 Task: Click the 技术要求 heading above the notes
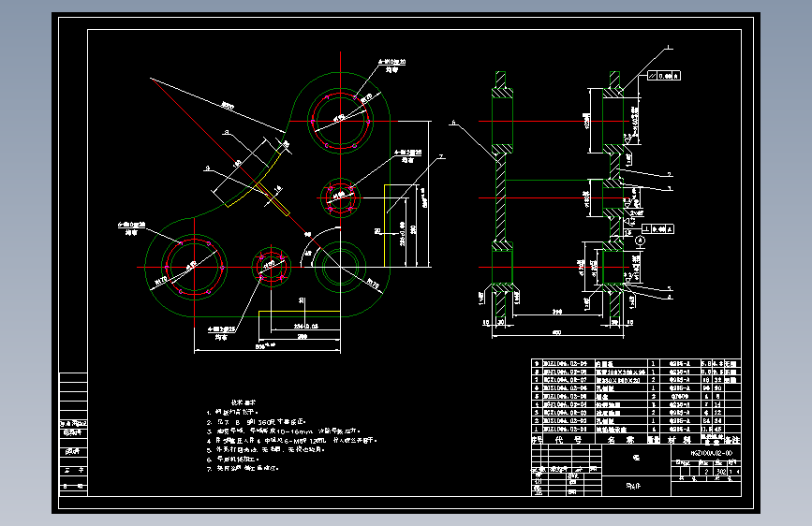pos(243,402)
